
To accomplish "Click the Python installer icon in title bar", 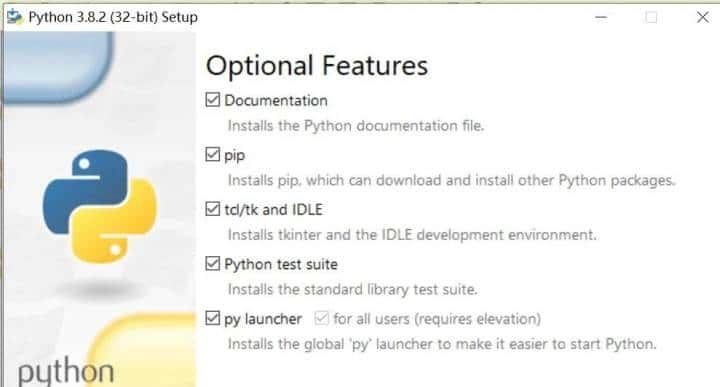I will (x=14, y=17).
